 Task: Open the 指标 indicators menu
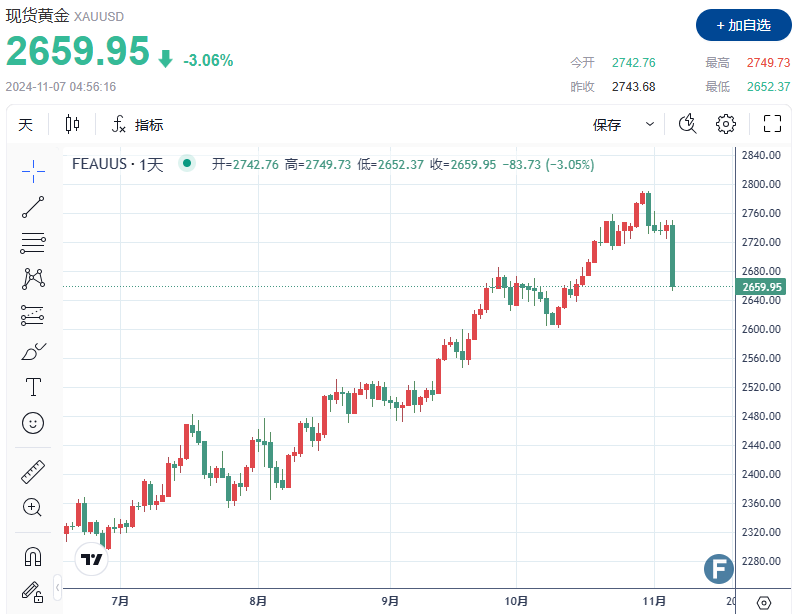click(137, 124)
